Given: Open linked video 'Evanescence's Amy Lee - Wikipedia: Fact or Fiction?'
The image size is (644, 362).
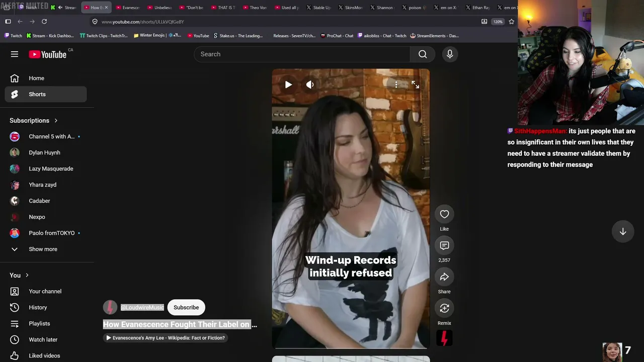Looking at the screenshot, I should [166, 338].
